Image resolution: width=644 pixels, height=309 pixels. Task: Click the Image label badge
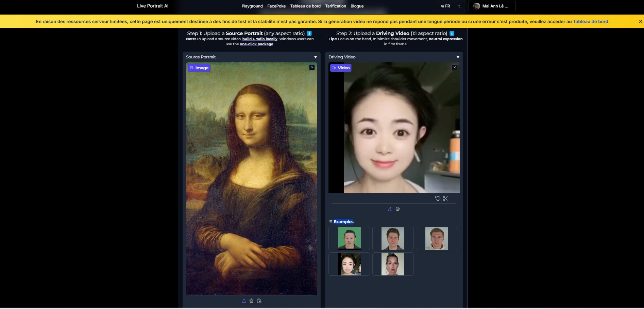tap(199, 68)
